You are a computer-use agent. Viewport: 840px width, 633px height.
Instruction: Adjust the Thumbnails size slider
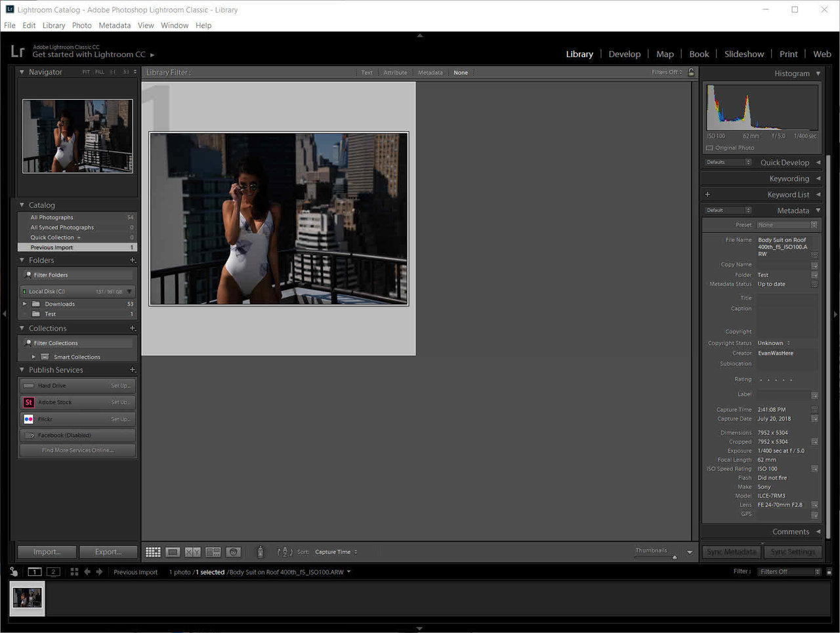(x=674, y=557)
